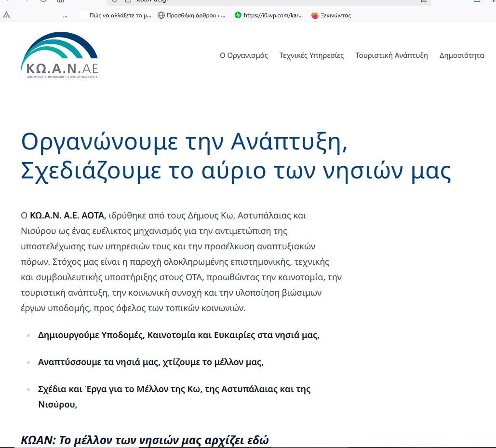Click the KΩ.A.N. AE logo

point(59,55)
